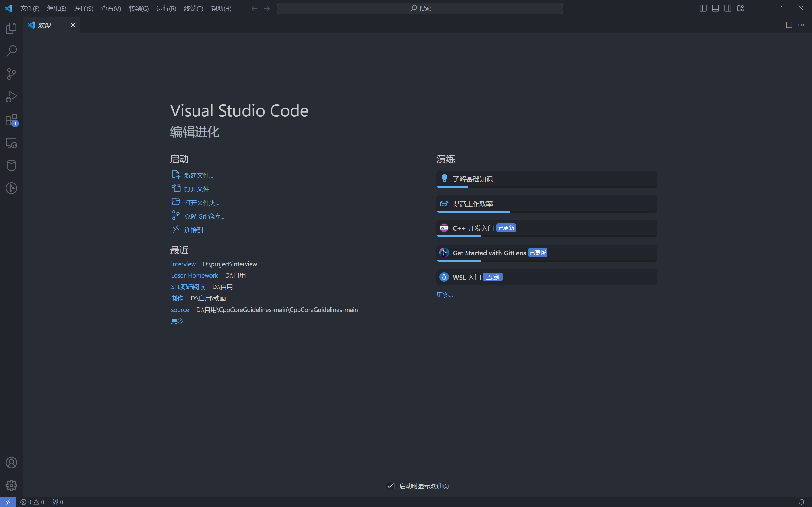The width and height of the screenshot is (812, 507).
Task: Select the 欢迎 editor tab
Action: point(51,25)
